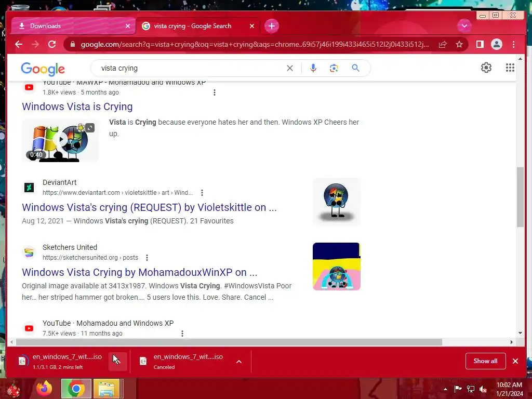Close the vista crying Google Search tab
This screenshot has height=399, width=532.
click(252, 26)
